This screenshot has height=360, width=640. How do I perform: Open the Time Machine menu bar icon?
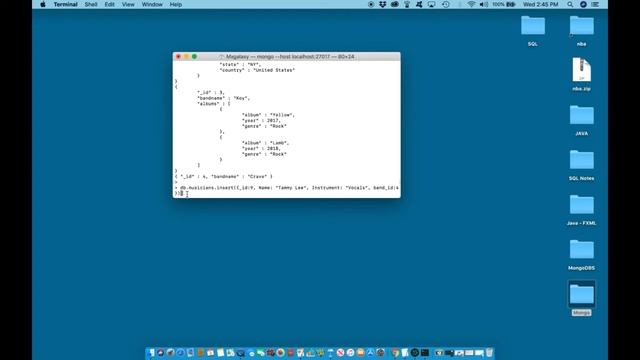coord(446,4)
